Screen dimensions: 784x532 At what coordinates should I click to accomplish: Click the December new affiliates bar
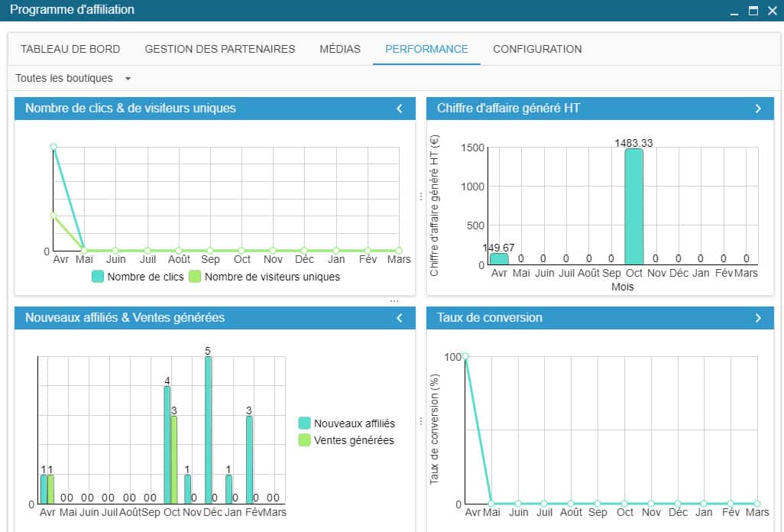[208, 430]
